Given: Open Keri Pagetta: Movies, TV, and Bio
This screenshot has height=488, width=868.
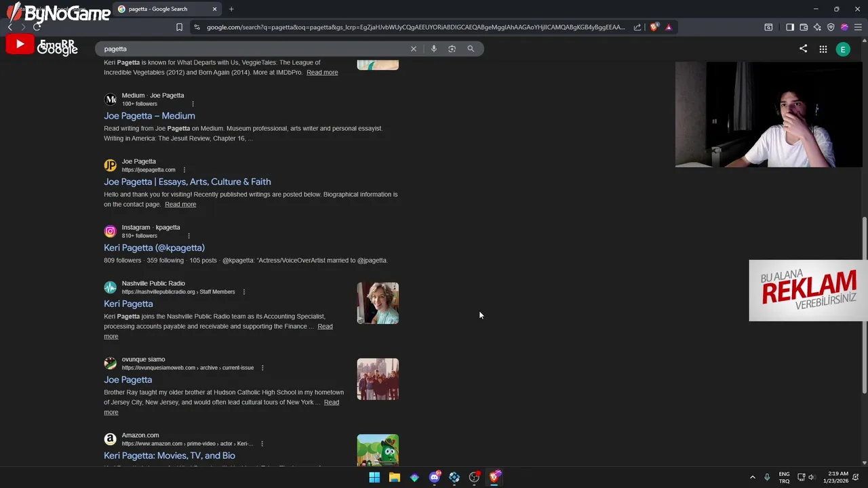Looking at the screenshot, I should click(x=170, y=455).
